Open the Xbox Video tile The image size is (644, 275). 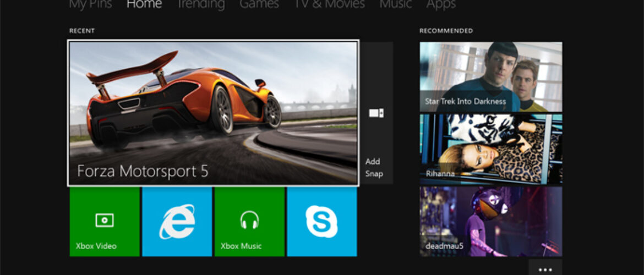(105, 222)
